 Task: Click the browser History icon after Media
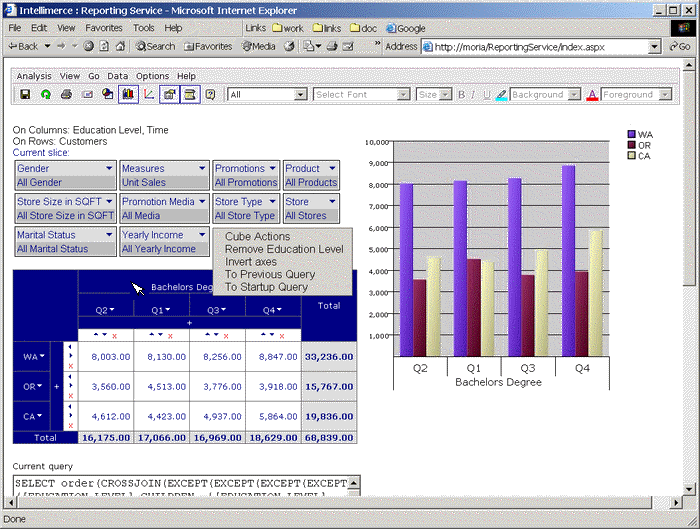[289, 46]
